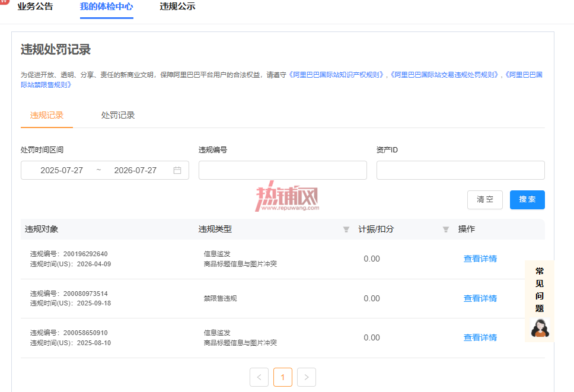The width and height of the screenshot is (574, 392).
Task: Click the 计振/扣分 filter funnel icon
Action: [x=445, y=230]
